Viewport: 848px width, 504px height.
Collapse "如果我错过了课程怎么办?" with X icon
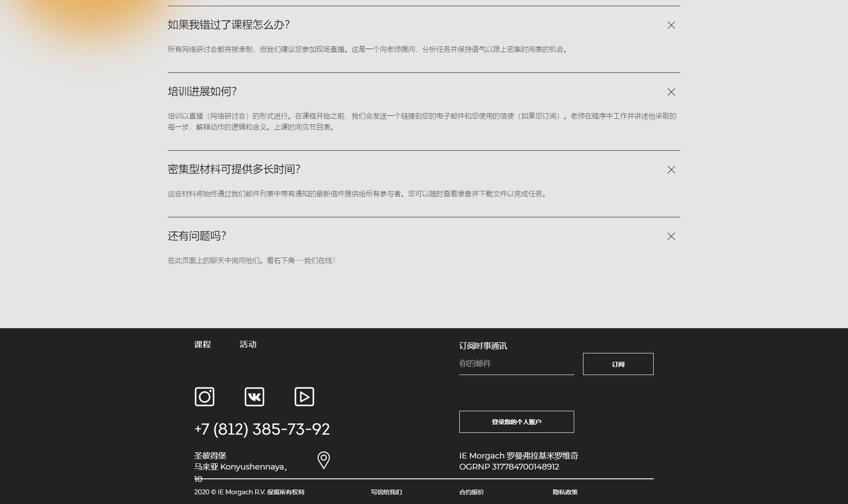[x=671, y=25]
